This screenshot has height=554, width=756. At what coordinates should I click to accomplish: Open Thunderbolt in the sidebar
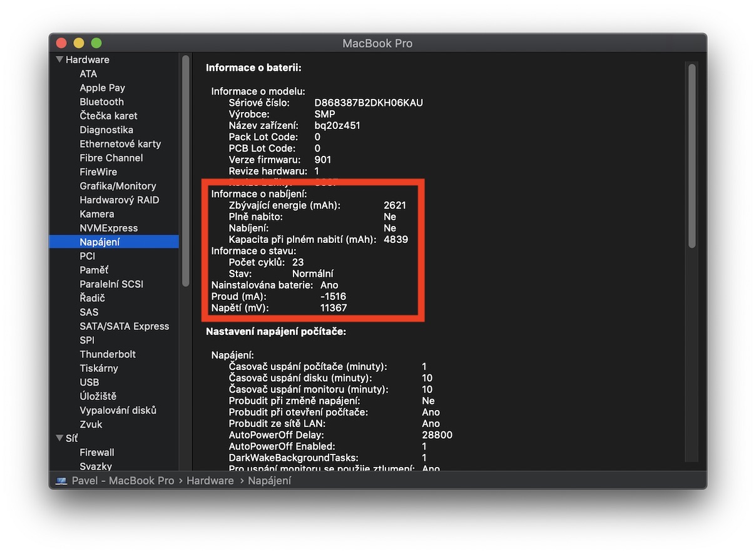[x=108, y=354]
